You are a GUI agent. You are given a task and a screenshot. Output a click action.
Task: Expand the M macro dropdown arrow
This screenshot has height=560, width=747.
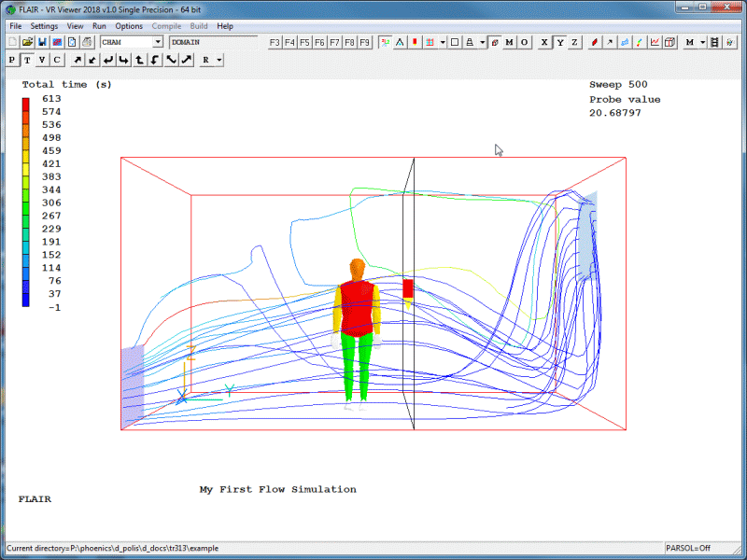tap(702, 42)
